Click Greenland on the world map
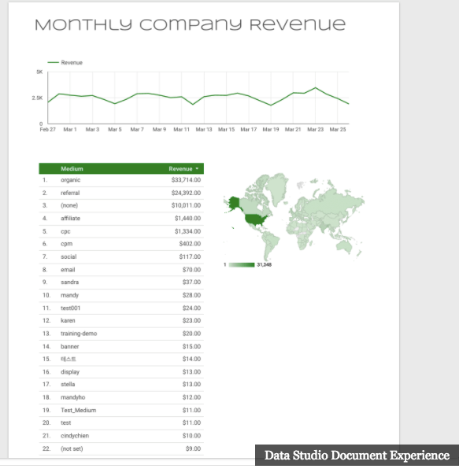459x476 pixels. pos(277,187)
